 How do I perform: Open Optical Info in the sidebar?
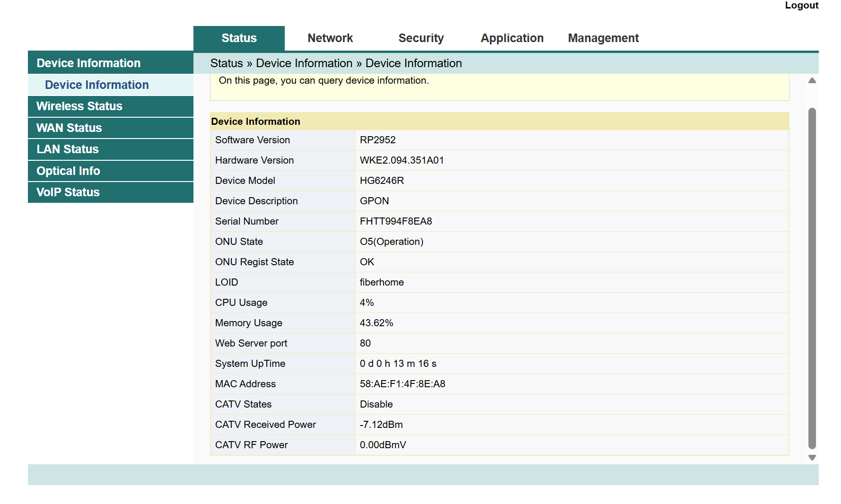point(68,171)
